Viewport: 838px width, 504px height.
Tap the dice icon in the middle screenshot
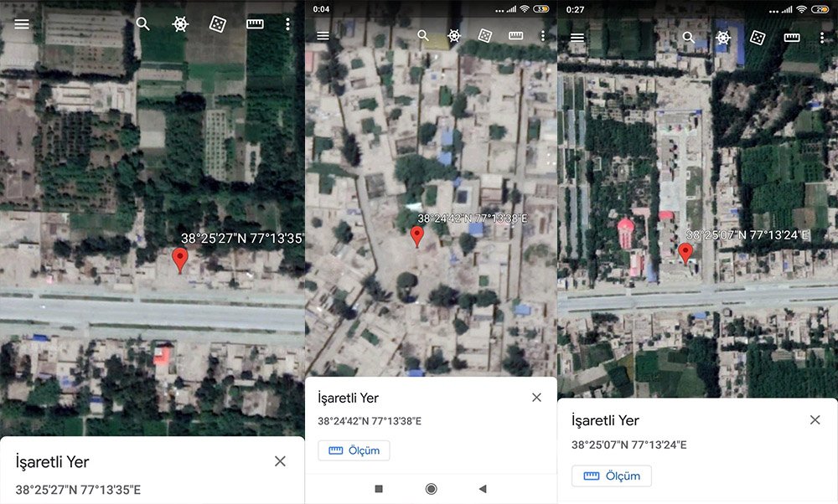pos(484,37)
